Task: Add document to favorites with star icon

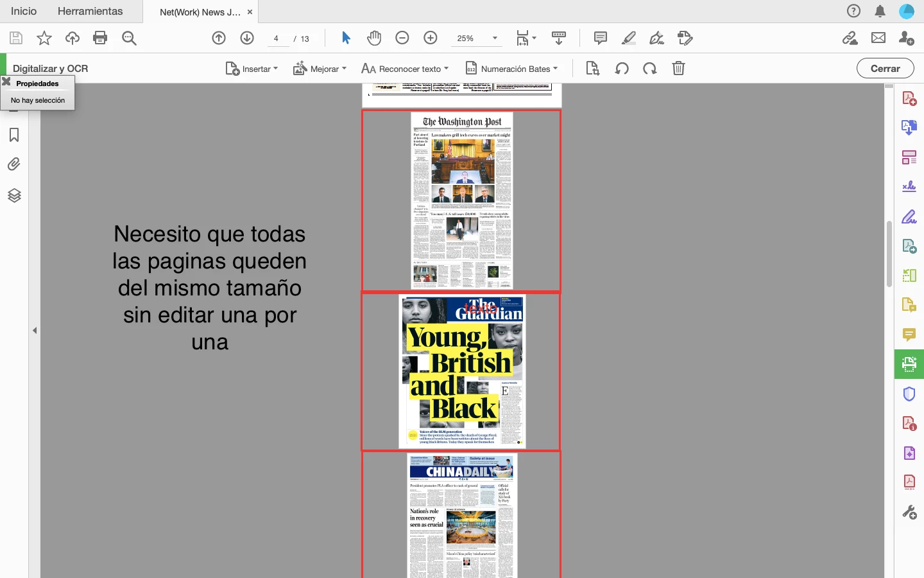Action: [x=44, y=39]
